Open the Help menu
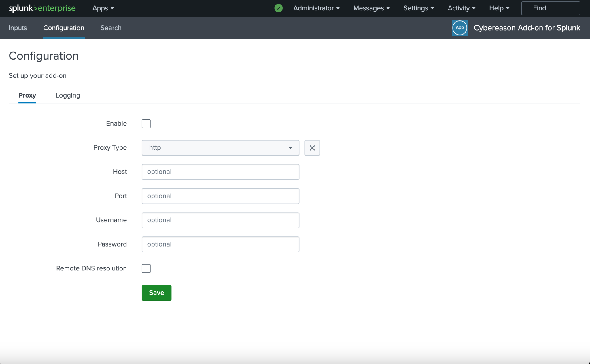 coord(499,8)
